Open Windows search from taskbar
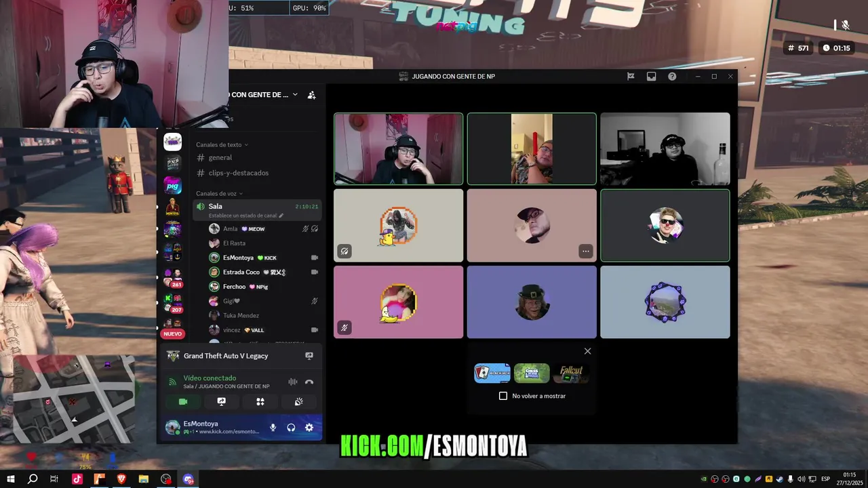 tap(33, 479)
